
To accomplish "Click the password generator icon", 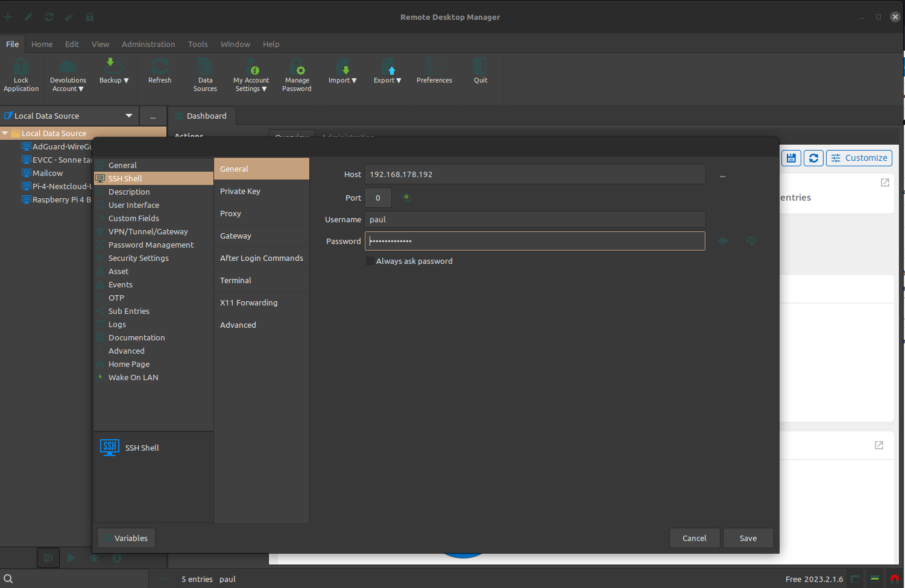I will click(751, 241).
